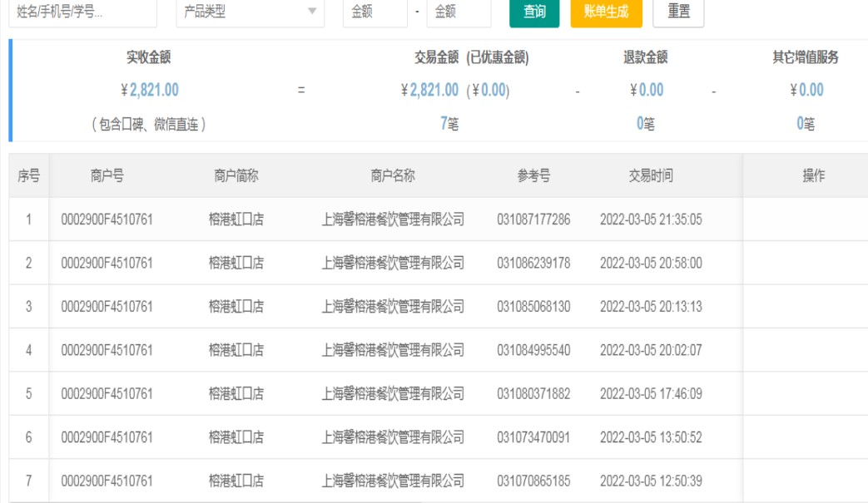The height and width of the screenshot is (503, 868).
Task: Click reference number 031085068130
Action: 533,307
